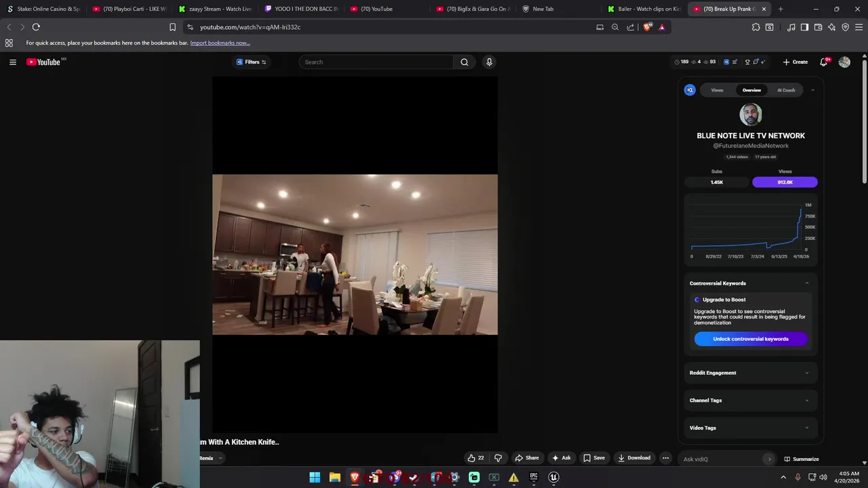Image resolution: width=868 pixels, height=488 pixels.
Task: Start voice search with the microphone
Action: pos(489,62)
